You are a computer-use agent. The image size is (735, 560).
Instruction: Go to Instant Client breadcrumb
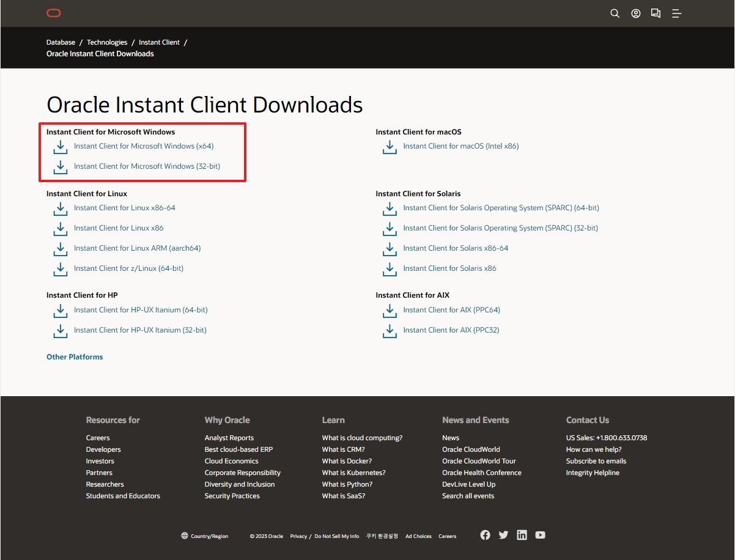point(159,42)
